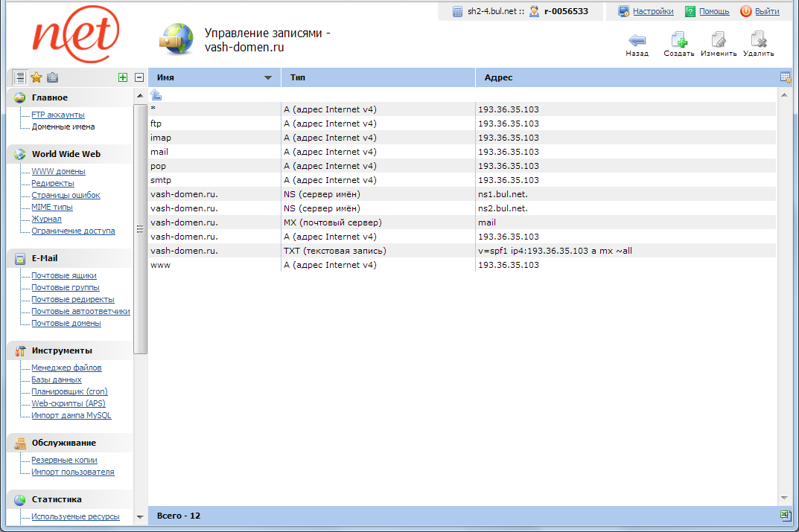Click the Настройки link

click(x=653, y=11)
